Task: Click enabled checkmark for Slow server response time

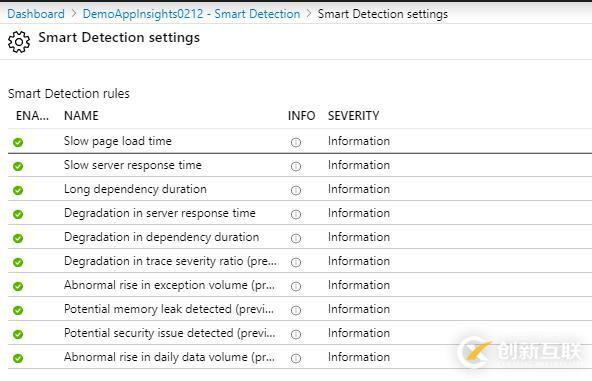Action: click(x=18, y=166)
